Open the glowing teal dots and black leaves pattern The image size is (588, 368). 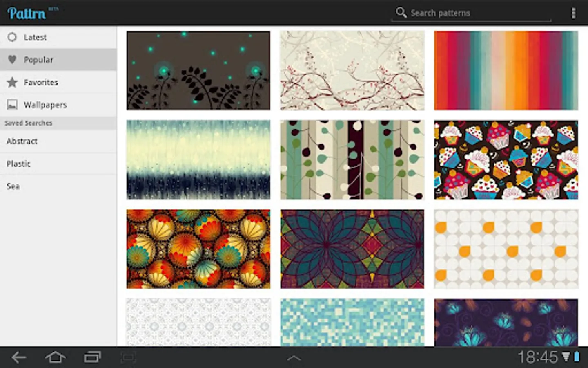tap(198, 70)
